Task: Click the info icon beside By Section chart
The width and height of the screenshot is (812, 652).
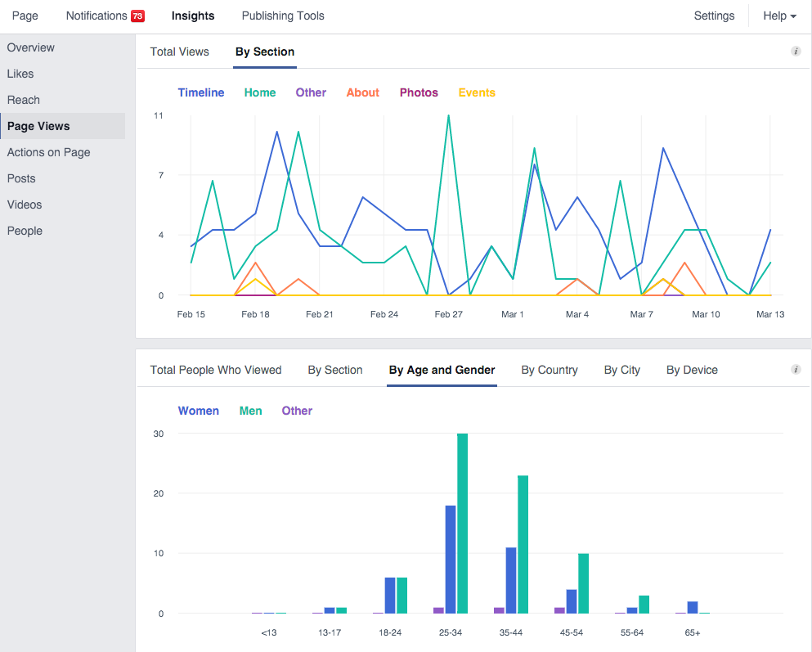Action: click(x=796, y=52)
